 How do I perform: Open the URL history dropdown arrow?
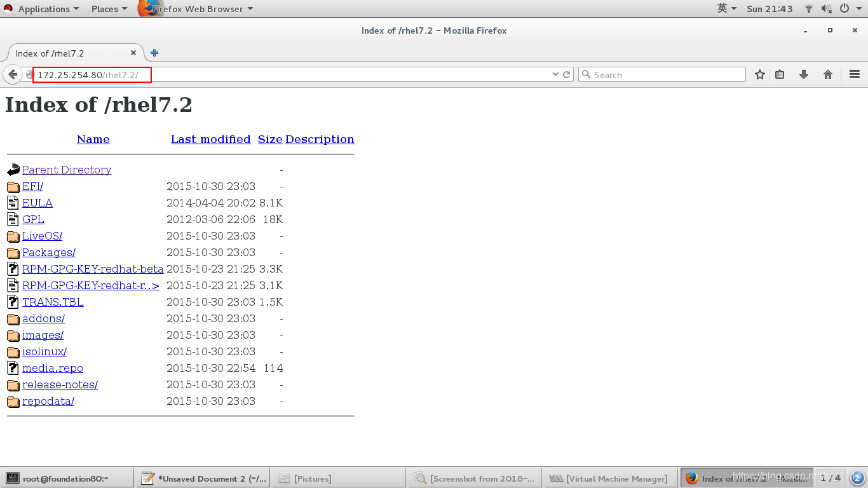pyautogui.click(x=556, y=74)
